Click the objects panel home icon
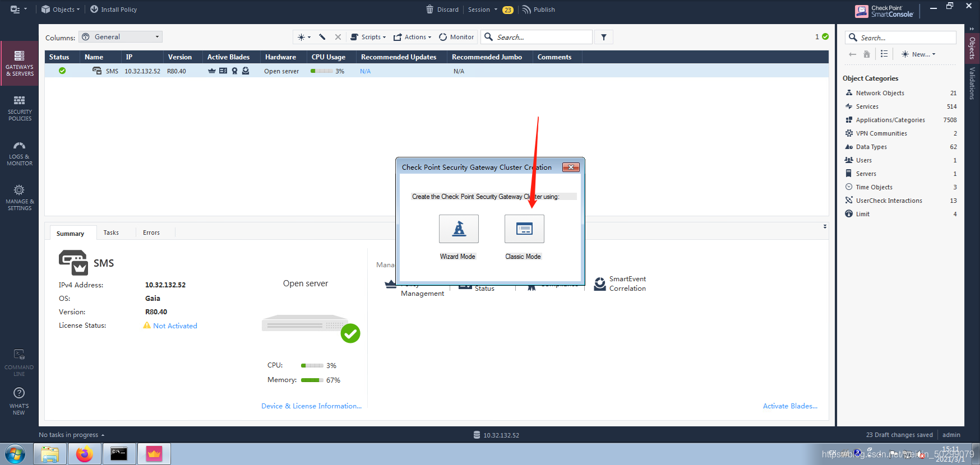 [867, 54]
